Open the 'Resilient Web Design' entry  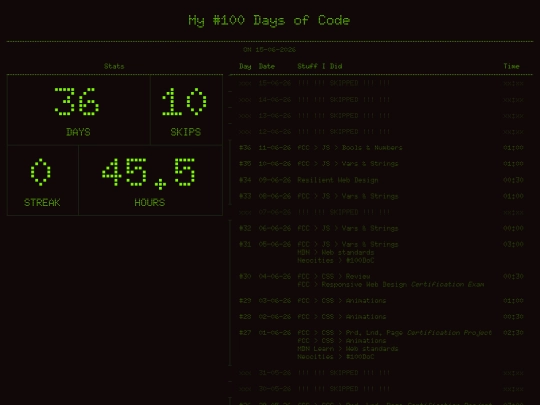338,180
